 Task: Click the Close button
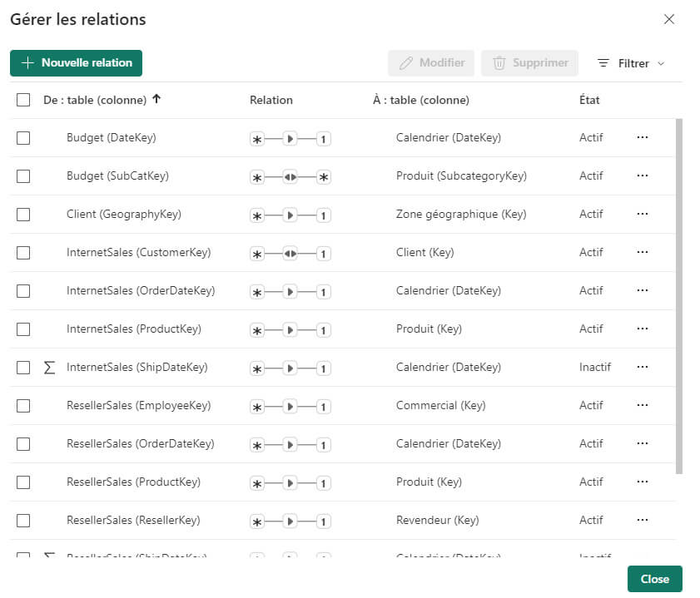coord(655,579)
